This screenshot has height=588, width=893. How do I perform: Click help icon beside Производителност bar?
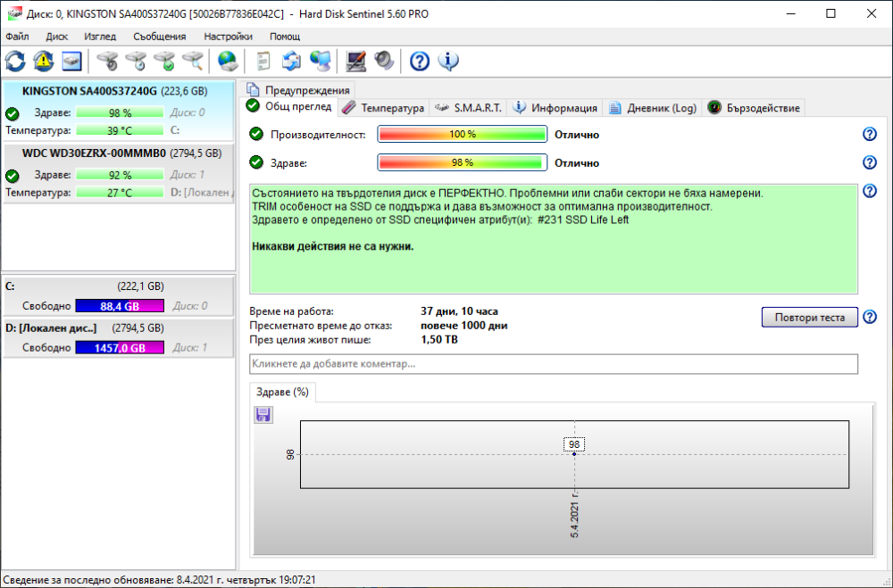(870, 135)
